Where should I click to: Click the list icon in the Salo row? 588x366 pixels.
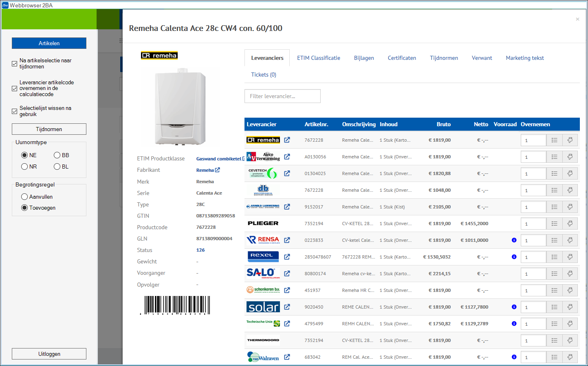(x=554, y=274)
